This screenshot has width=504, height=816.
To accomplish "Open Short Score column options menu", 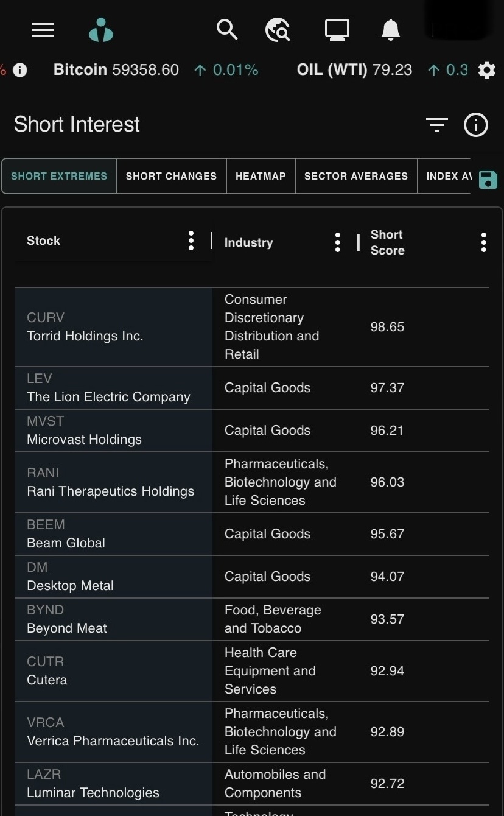I will (x=484, y=242).
